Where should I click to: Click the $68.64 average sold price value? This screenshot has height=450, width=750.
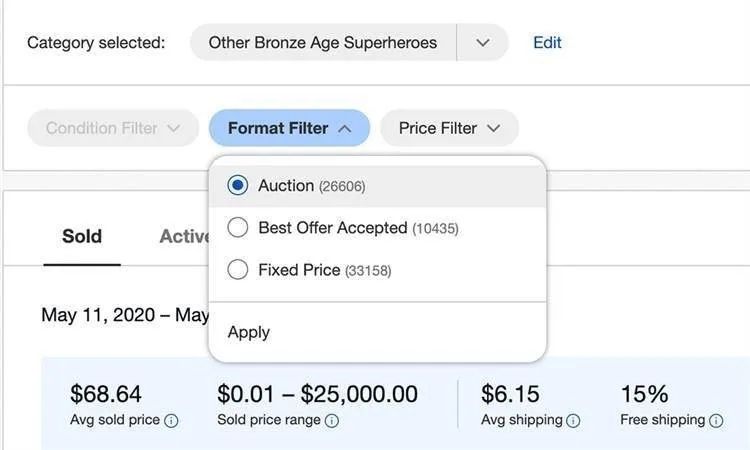click(x=106, y=394)
